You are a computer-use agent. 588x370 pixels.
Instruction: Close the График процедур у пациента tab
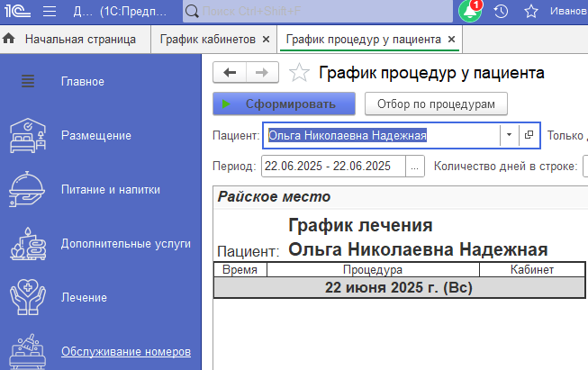451,40
